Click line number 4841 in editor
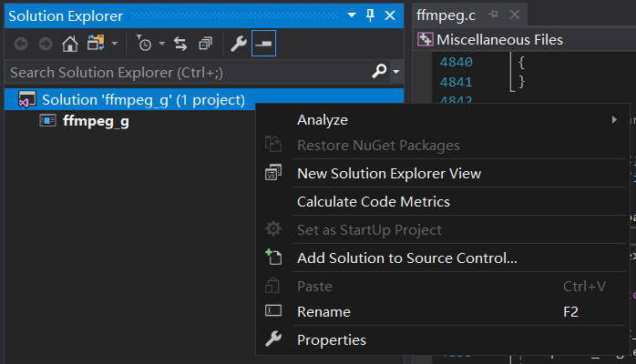This screenshot has height=364, width=636. click(x=456, y=82)
